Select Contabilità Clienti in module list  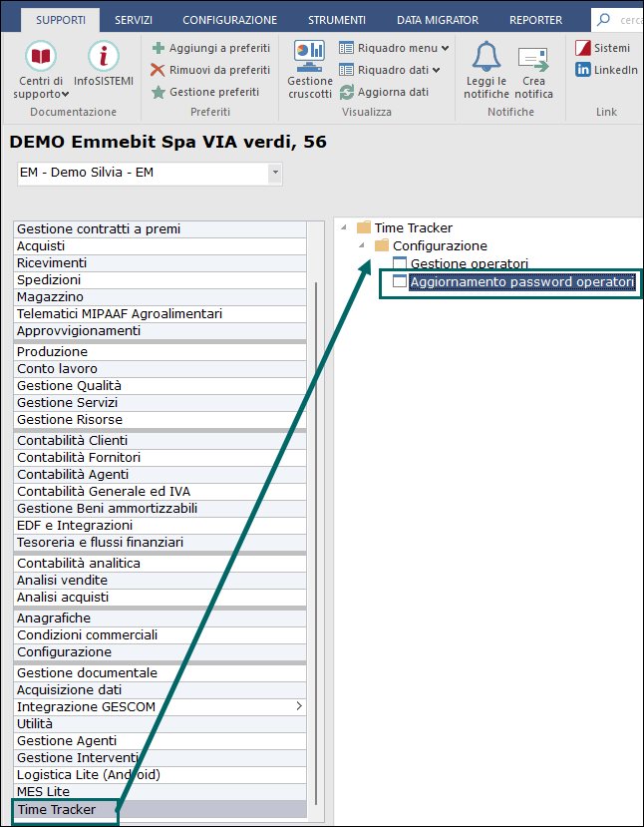click(72, 441)
